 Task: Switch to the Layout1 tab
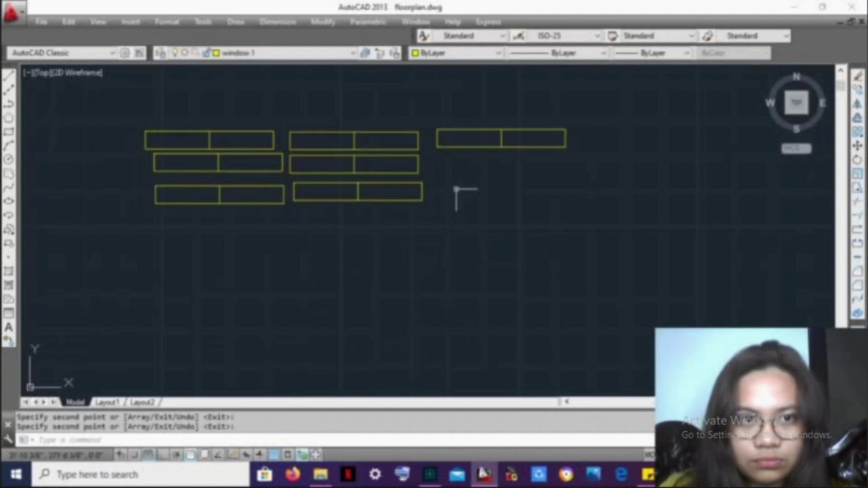point(106,402)
